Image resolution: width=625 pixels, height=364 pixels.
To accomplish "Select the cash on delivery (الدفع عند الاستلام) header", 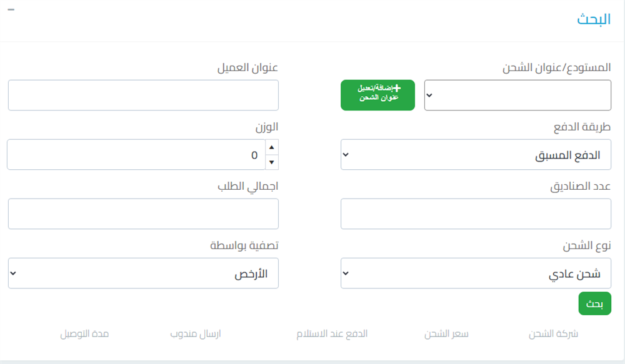I will coord(332,333).
